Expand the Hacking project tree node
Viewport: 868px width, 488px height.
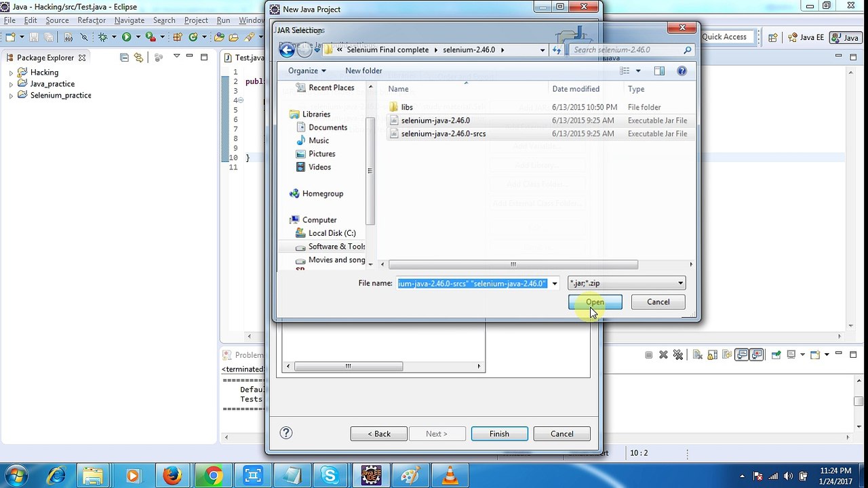[11, 73]
